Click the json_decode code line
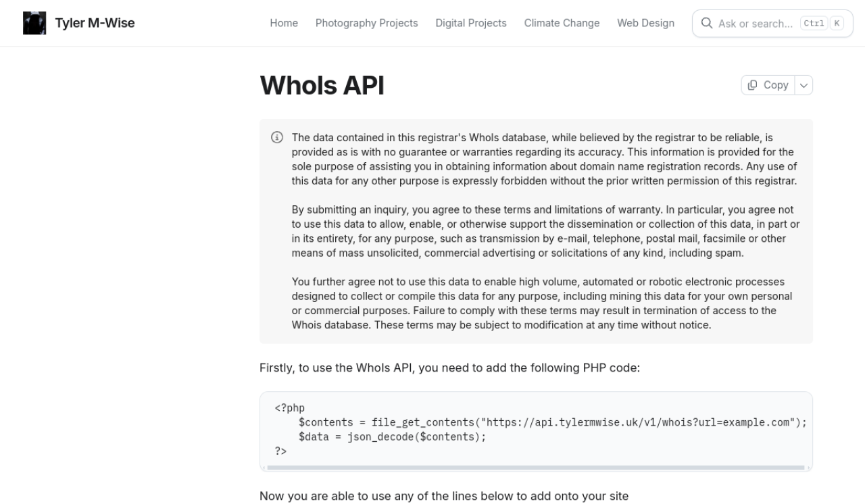 pyautogui.click(x=392, y=437)
